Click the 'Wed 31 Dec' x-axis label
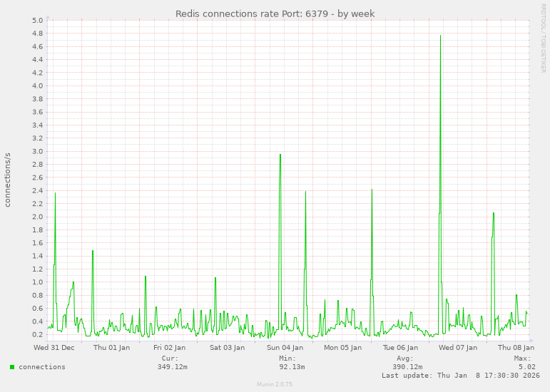Viewport: 550px width, 392px height. pos(54,348)
